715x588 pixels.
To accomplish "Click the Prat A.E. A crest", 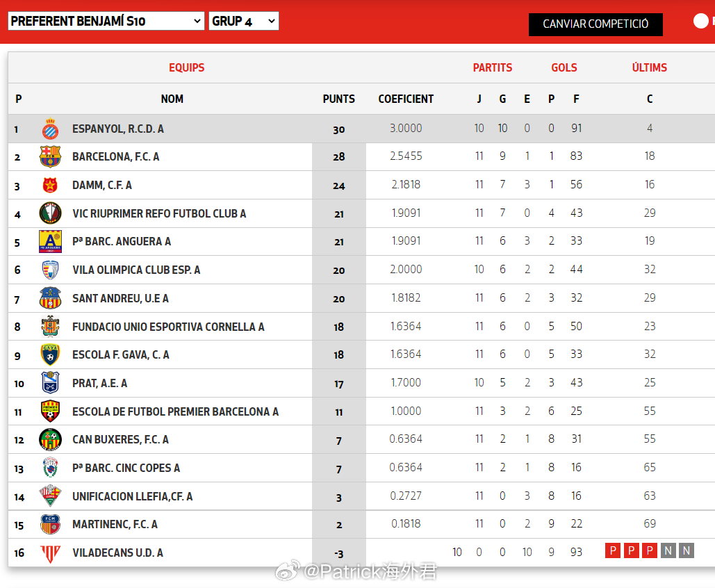I will (x=50, y=383).
